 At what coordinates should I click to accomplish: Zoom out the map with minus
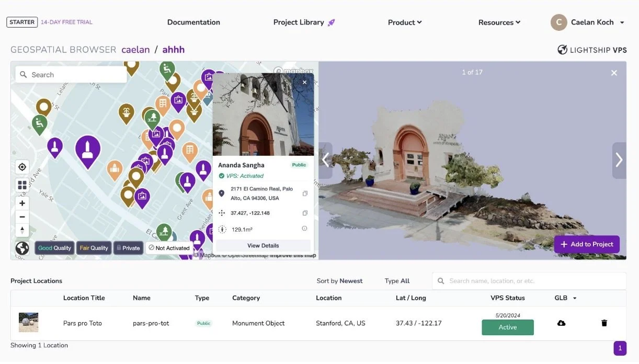pos(22,217)
